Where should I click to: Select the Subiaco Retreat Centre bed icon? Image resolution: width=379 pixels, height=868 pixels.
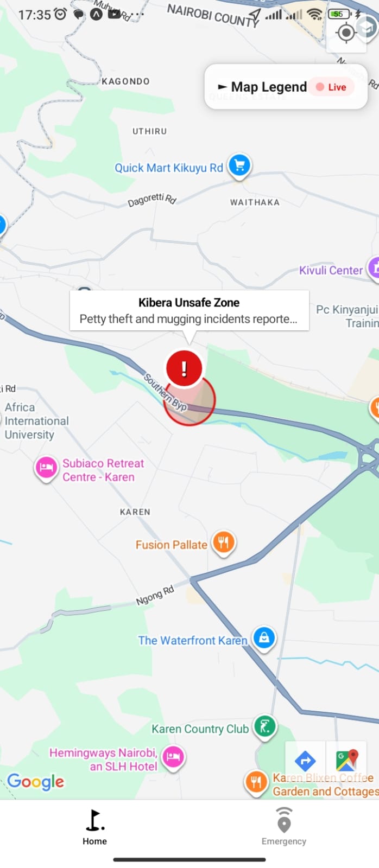[x=47, y=468]
